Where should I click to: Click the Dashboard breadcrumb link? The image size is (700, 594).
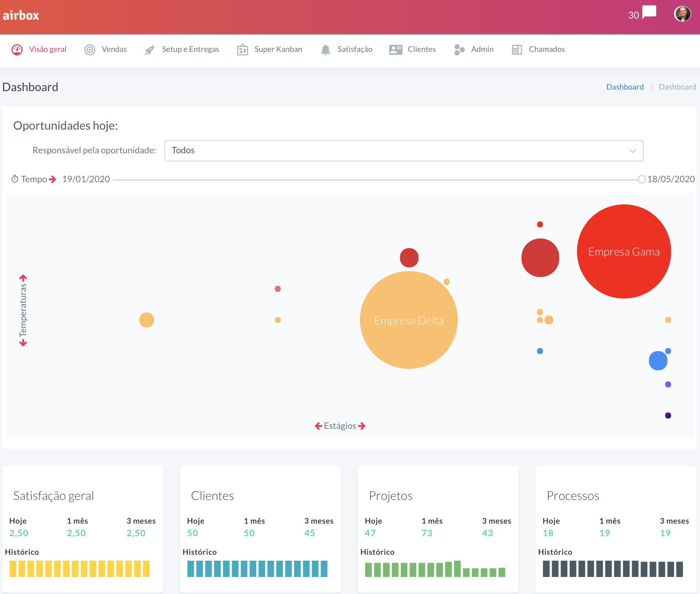tap(625, 87)
